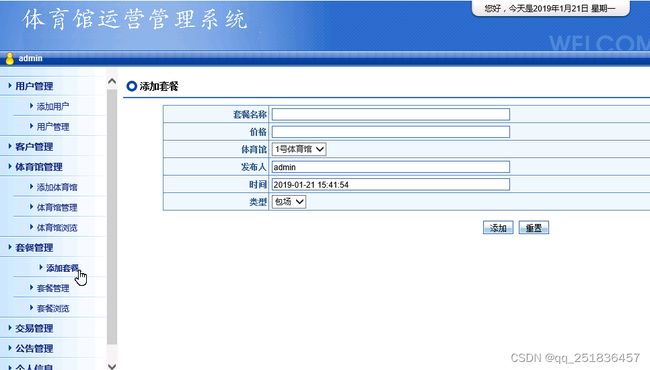Click the 重置 reset button

[x=534, y=227]
